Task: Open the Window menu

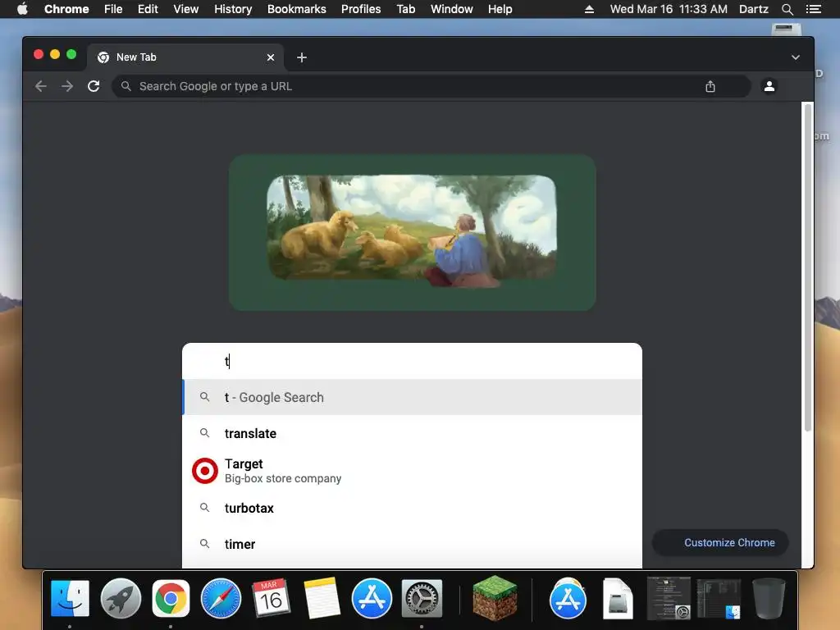Action: point(452,9)
